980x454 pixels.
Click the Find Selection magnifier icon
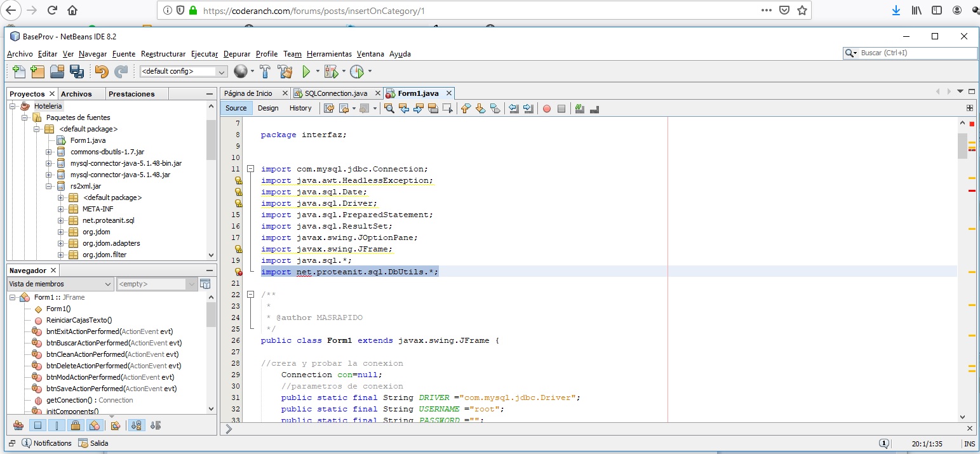(x=389, y=109)
